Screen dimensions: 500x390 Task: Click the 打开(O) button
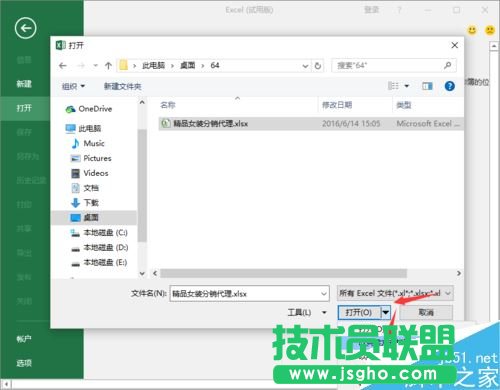(359, 312)
